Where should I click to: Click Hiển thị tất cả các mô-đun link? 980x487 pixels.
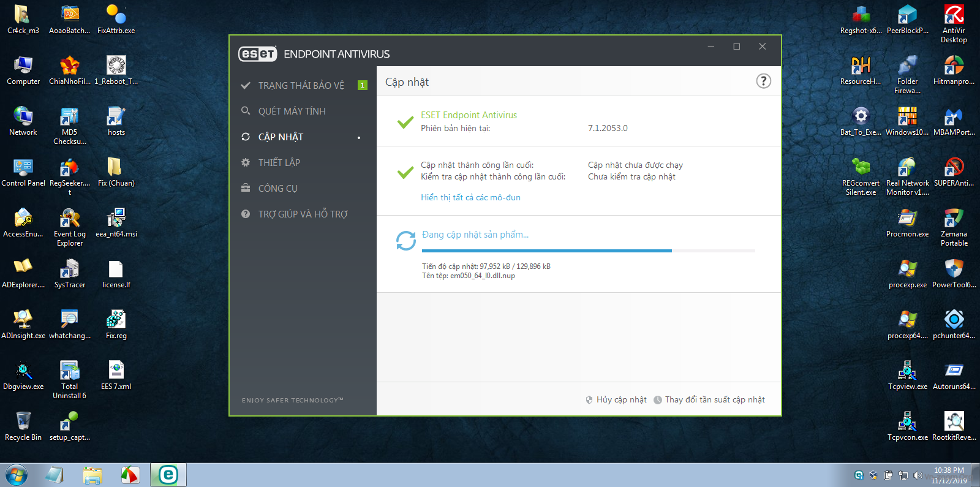point(470,197)
